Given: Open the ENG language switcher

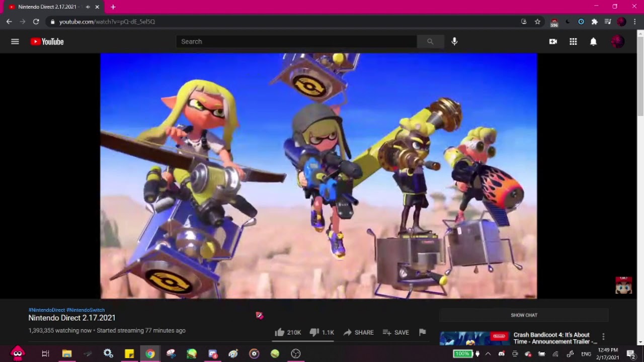Looking at the screenshot, I should click(x=586, y=354).
